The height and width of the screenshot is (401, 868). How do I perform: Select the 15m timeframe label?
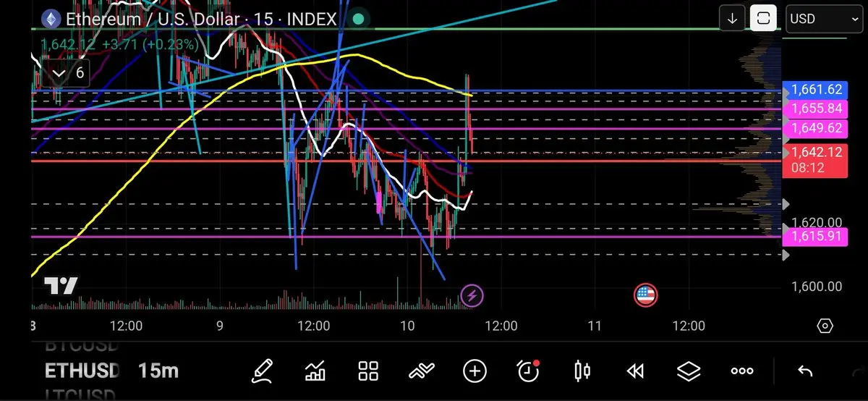(158, 371)
